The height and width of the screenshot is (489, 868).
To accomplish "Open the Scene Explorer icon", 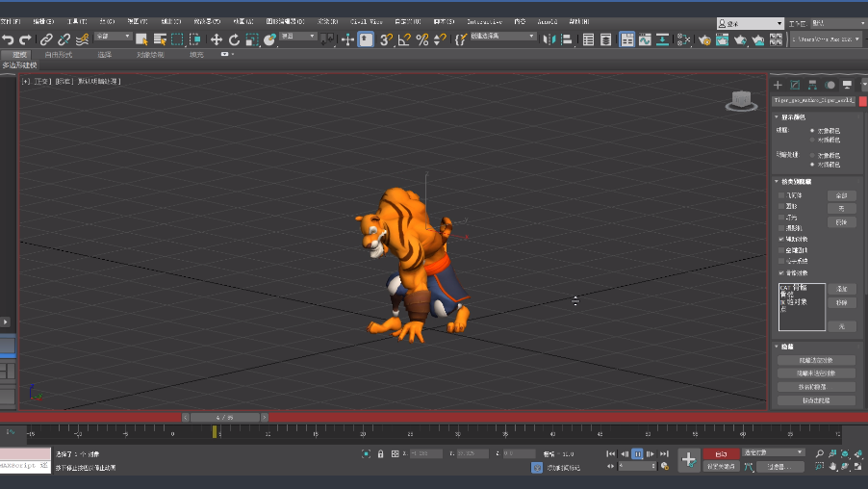I will [x=588, y=39].
